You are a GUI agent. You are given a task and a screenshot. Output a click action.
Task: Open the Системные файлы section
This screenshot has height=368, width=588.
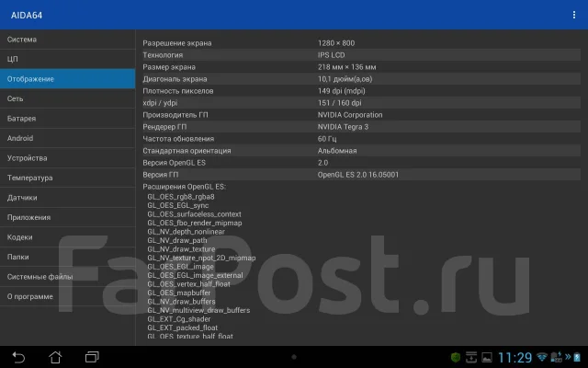click(67, 277)
